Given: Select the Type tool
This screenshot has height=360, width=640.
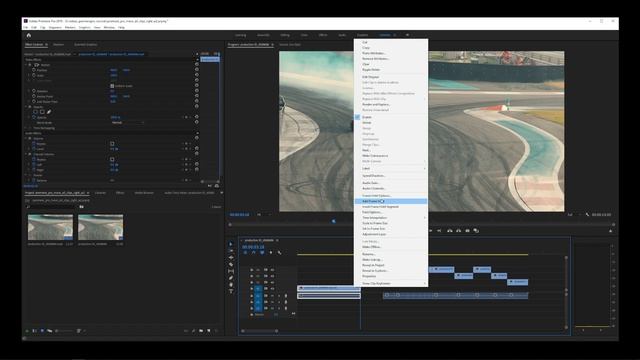Looking at the screenshot, I should (231, 291).
